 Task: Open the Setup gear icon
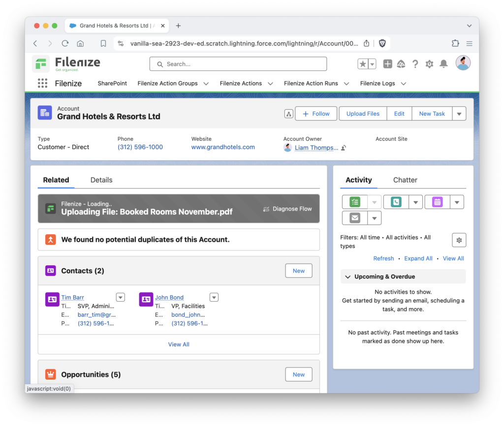tap(429, 64)
